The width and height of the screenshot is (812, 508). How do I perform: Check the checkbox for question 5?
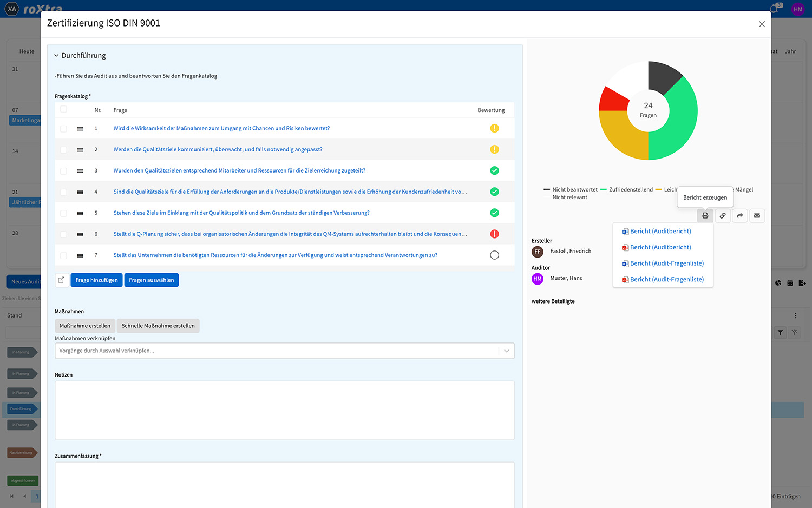pyautogui.click(x=63, y=213)
